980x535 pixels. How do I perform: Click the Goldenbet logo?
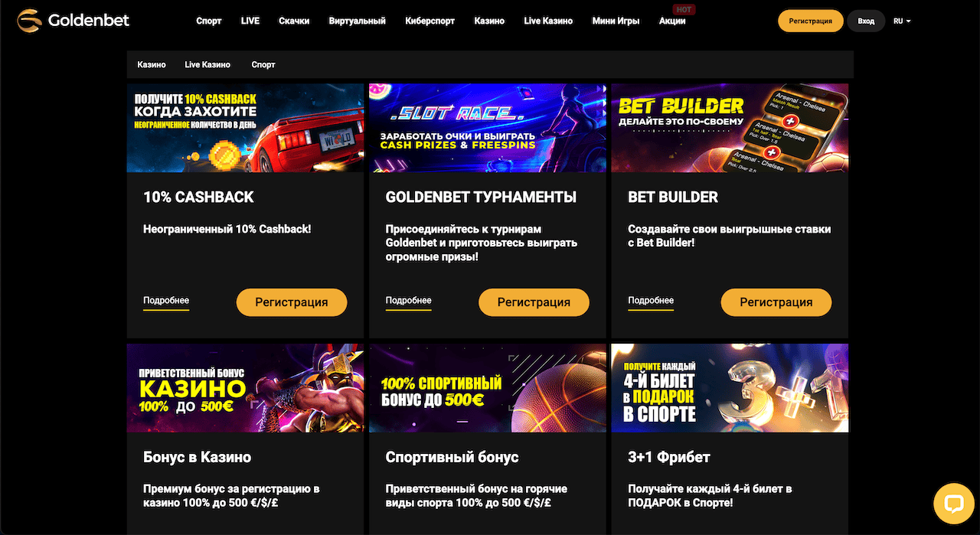[x=73, y=21]
